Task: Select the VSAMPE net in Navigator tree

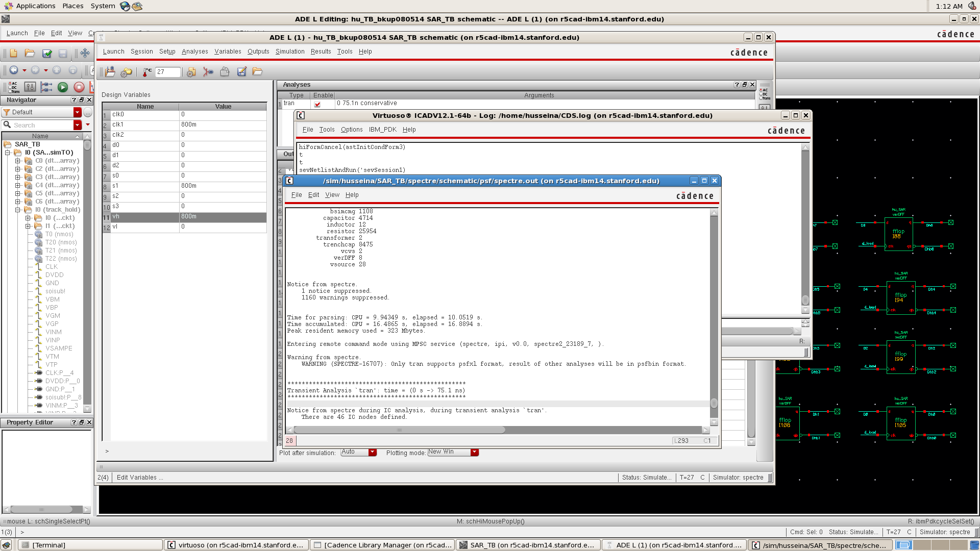Action: 59,348
